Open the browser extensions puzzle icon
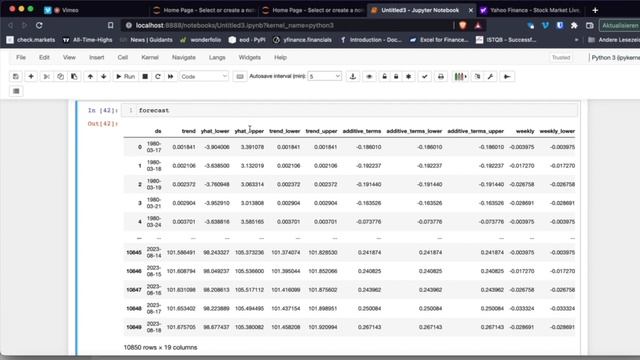The height and width of the screenshot is (360, 640). pos(574,25)
